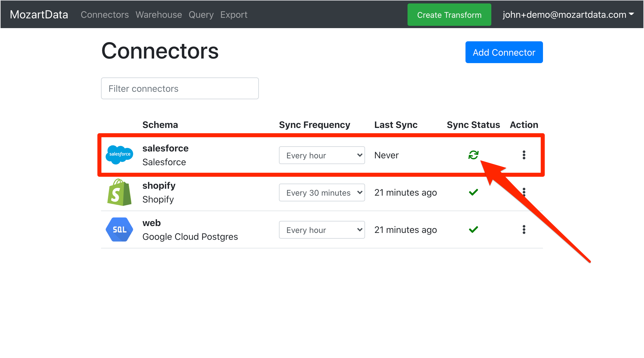Image resolution: width=644 pixels, height=358 pixels.
Task: Click the Shopify connector type label
Action: coord(158,199)
